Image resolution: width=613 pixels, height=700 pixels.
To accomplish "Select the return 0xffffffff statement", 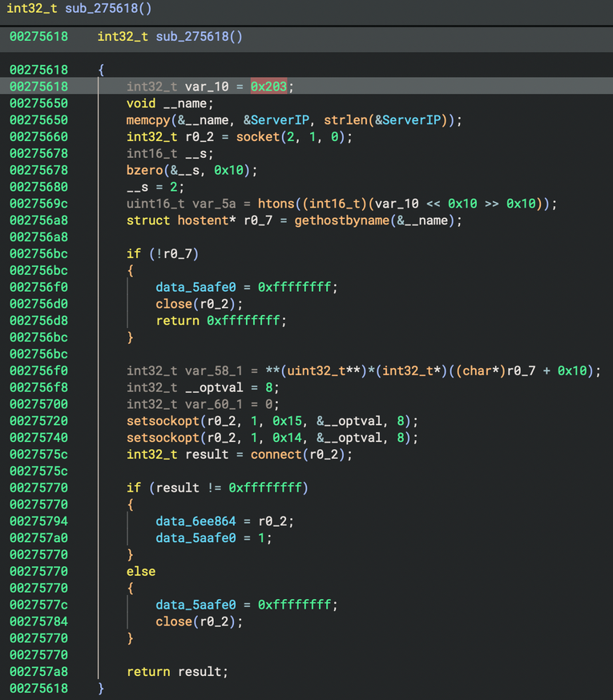I will [x=220, y=321].
